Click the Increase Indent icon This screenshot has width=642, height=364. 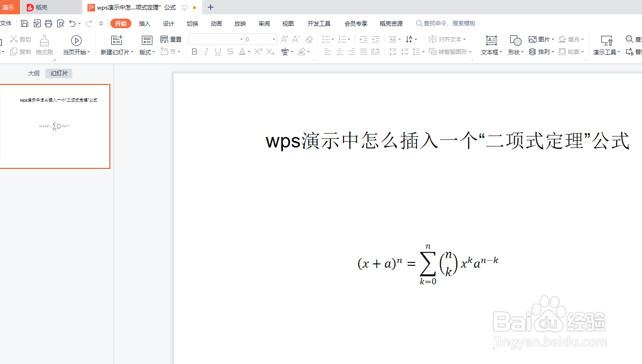tap(375, 39)
